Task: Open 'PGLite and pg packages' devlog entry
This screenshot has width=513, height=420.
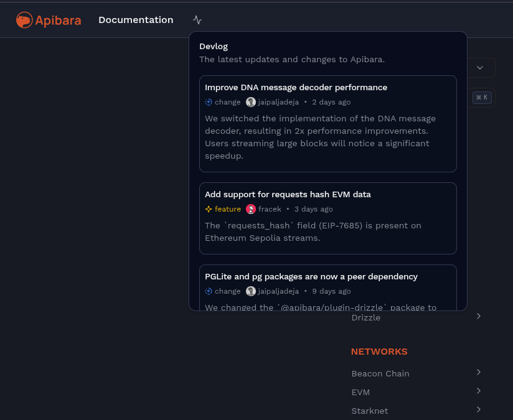Action: click(311, 276)
